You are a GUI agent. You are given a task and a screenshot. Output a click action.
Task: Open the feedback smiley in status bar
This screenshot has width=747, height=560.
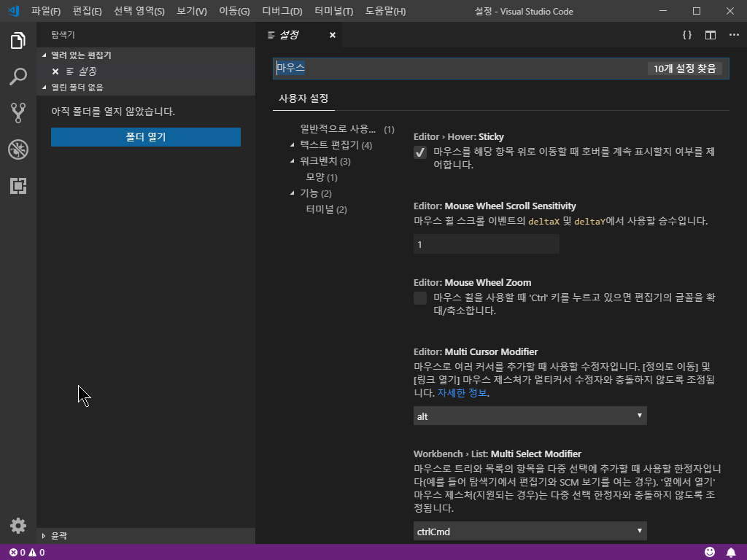710,552
